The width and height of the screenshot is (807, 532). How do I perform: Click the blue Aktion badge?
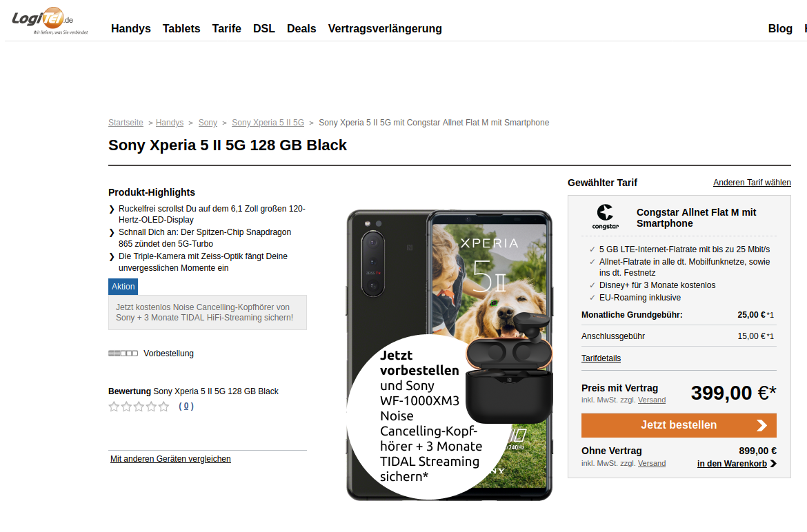(123, 287)
